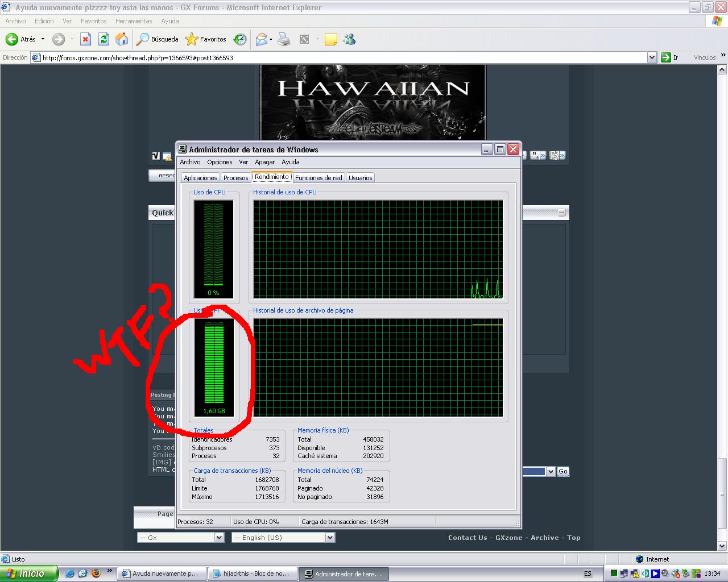This screenshot has width=728, height=582.
Task: Expand the forum jump dropdown beside Go
Action: pyautogui.click(x=551, y=471)
